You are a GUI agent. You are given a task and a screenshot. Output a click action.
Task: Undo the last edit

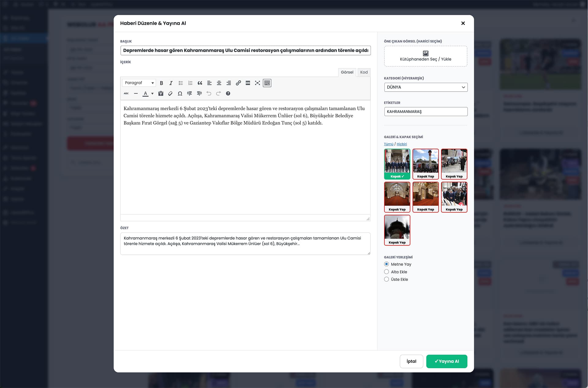tap(209, 93)
